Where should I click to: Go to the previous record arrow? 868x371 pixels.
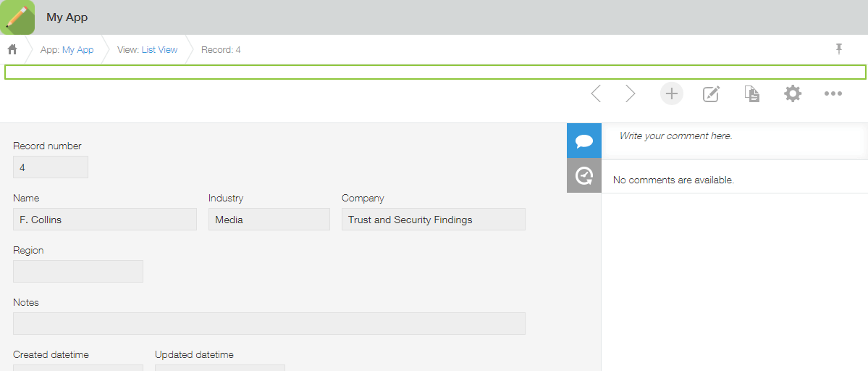pyautogui.click(x=596, y=93)
